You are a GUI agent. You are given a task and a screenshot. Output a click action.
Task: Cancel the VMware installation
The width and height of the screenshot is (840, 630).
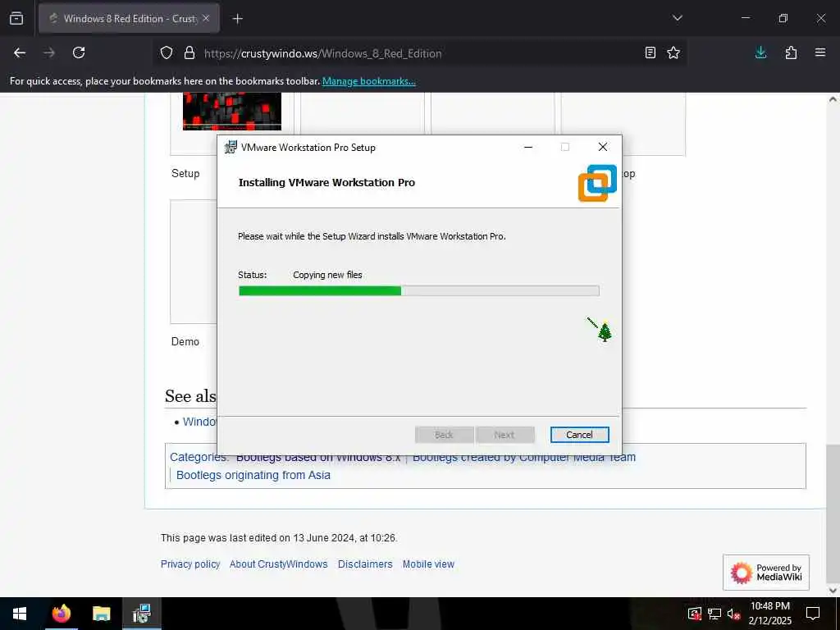(580, 435)
